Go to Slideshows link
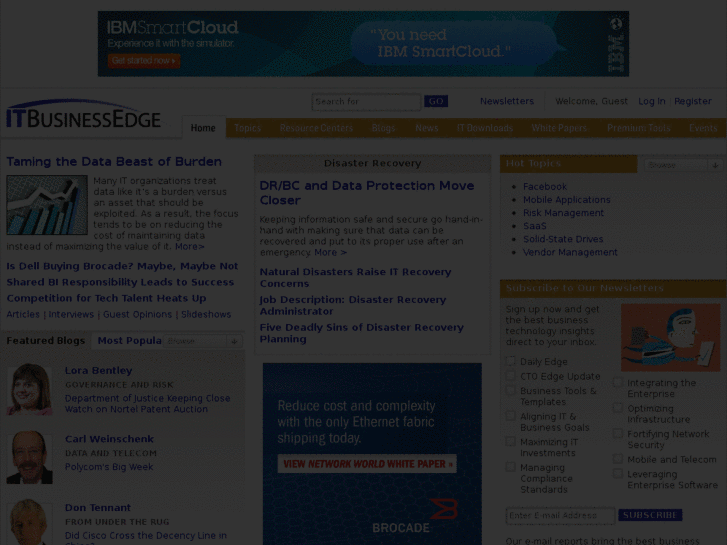The image size is (727, 545). tap(206, 314)
